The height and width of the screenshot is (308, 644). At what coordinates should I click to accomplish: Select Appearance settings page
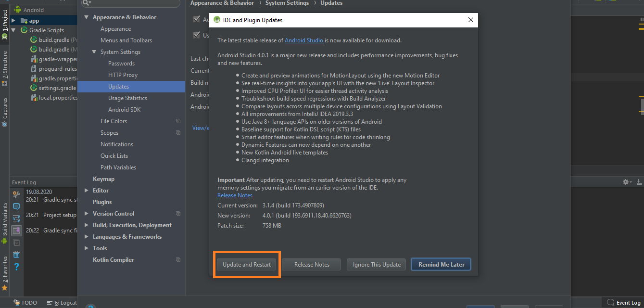(115, 29)
